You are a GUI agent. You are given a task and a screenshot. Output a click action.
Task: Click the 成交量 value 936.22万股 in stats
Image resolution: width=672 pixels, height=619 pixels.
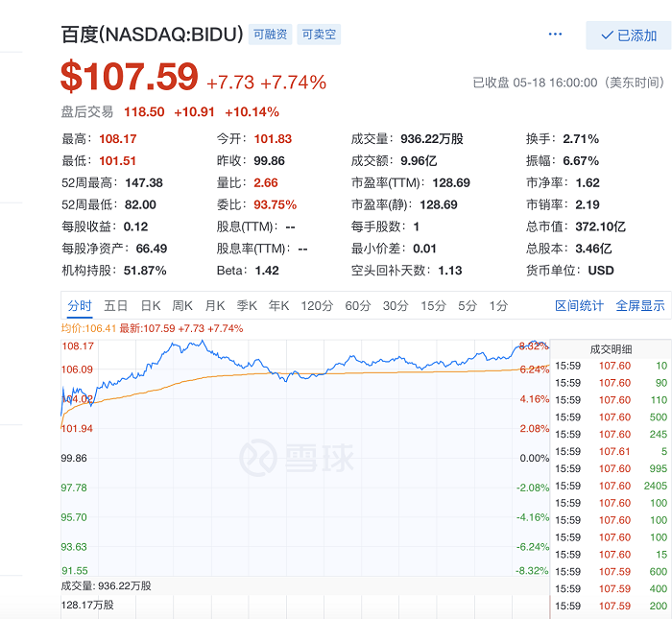click(432, 139)
